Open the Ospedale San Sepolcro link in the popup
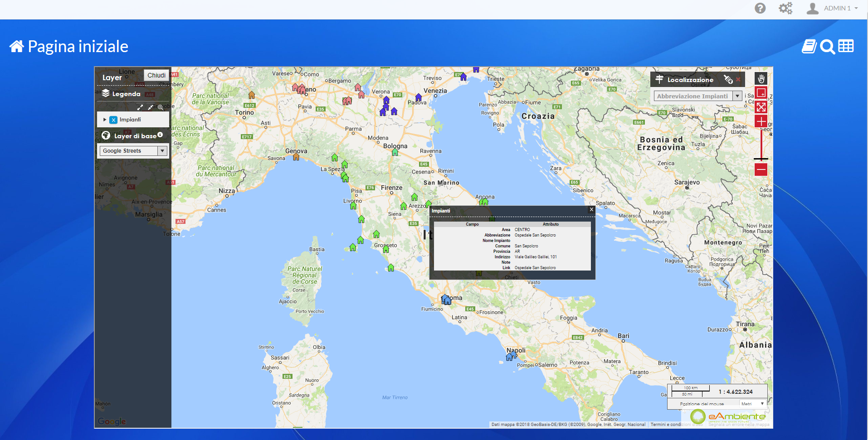The height and width of the screenshot is (440, 868). pyautogui.click(x=535, y=268)
